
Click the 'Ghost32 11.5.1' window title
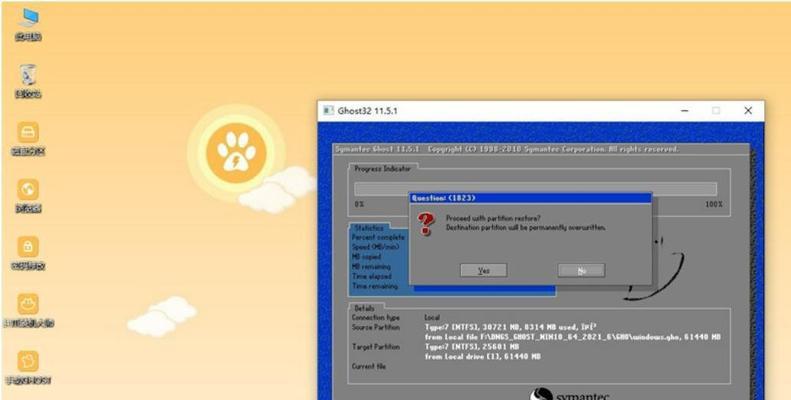[x=367, y=110]
